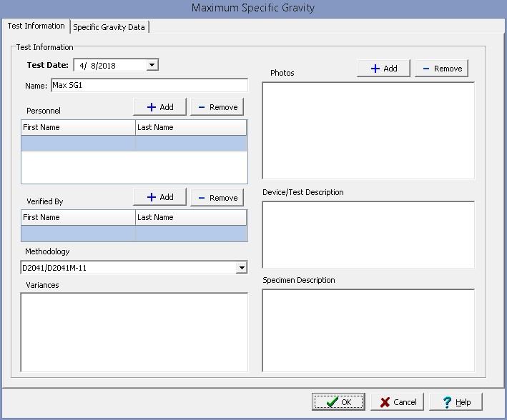507x420 pixels.
Task: Select the Photos list area
Action: click(x=368, y=130)
